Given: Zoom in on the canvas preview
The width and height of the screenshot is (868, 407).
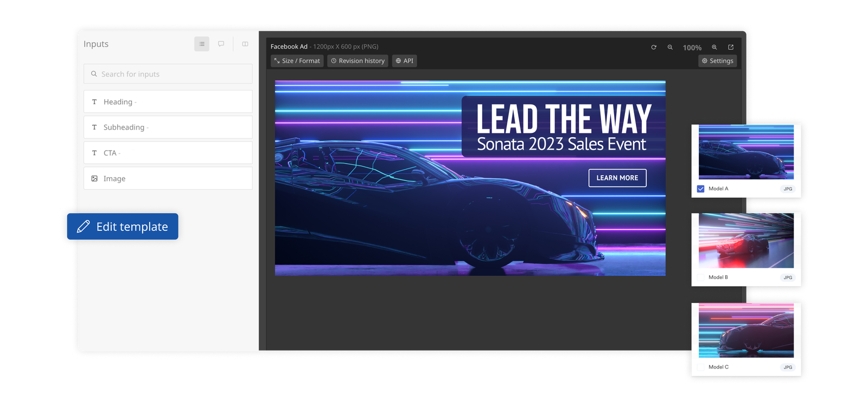Looking at the screenshot, I should pos(714,47).
